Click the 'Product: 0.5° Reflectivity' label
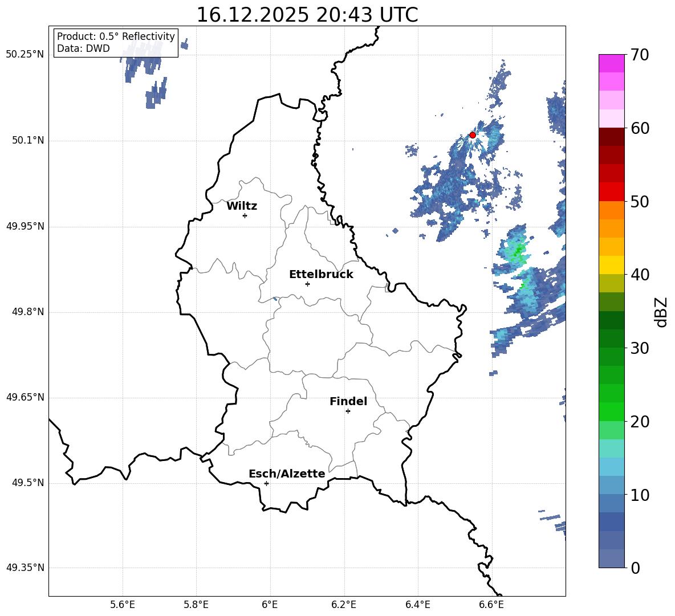 click(116, 36)
